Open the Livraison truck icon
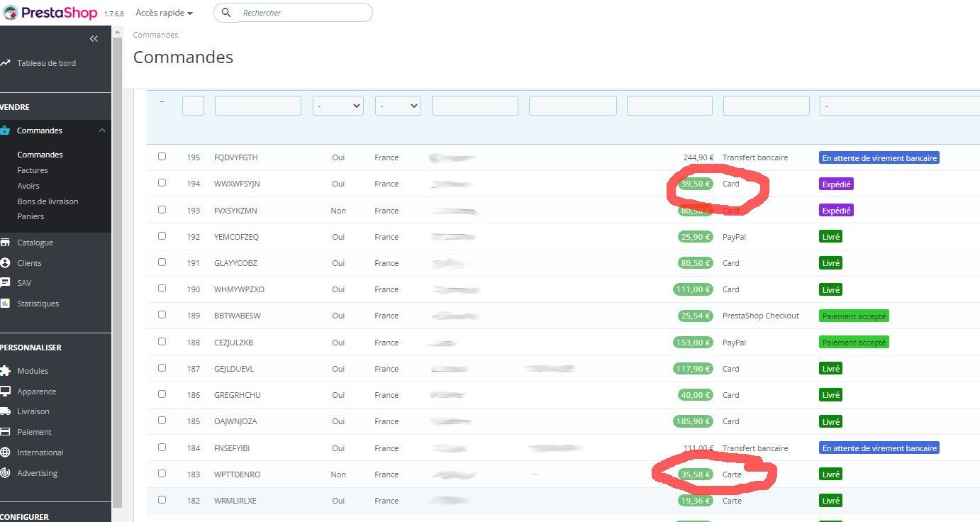980x522 pixels. click(x=5, y=411)
